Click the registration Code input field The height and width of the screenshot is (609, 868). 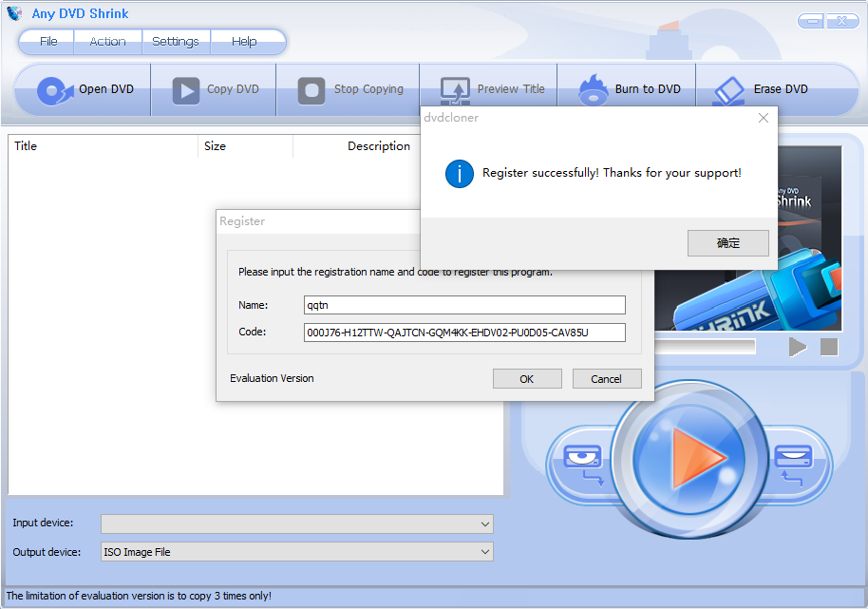click(464, 333)
